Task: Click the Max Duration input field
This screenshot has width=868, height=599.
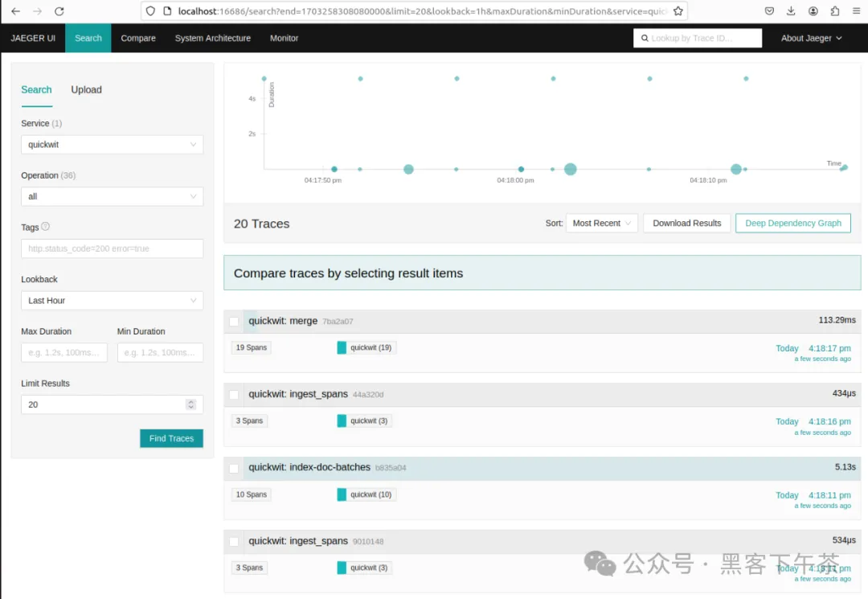Action: point(64,353)
